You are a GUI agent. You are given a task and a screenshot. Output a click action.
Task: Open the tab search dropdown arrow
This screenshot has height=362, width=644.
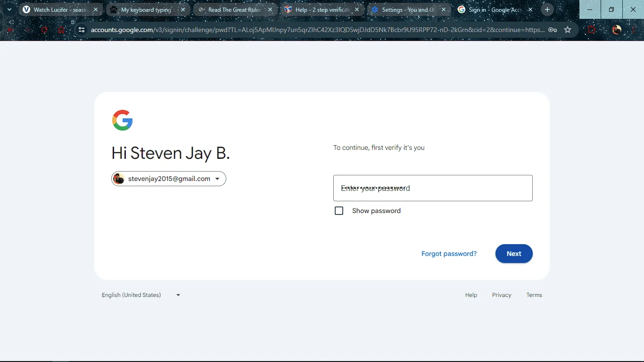(x=9, y=9)
